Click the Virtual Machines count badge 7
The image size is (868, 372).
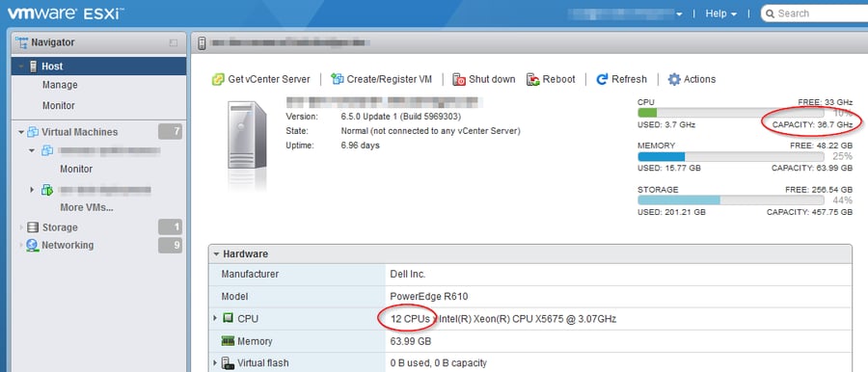point(171,132)
